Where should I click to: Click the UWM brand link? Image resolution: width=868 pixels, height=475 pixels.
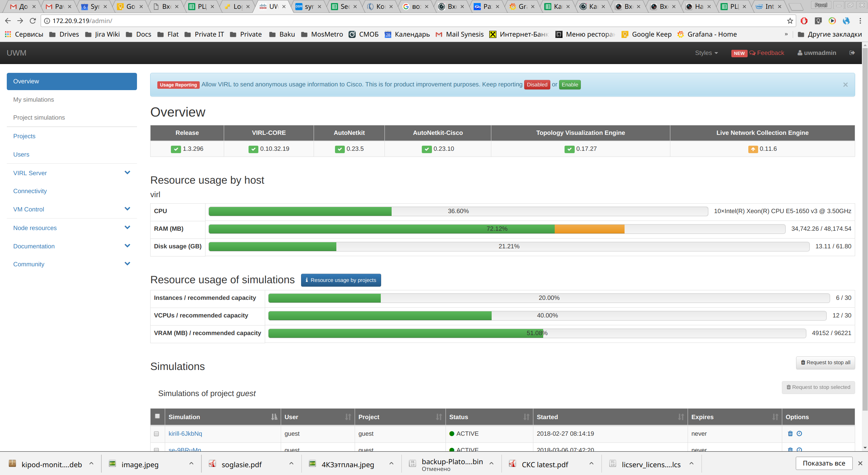16,53
